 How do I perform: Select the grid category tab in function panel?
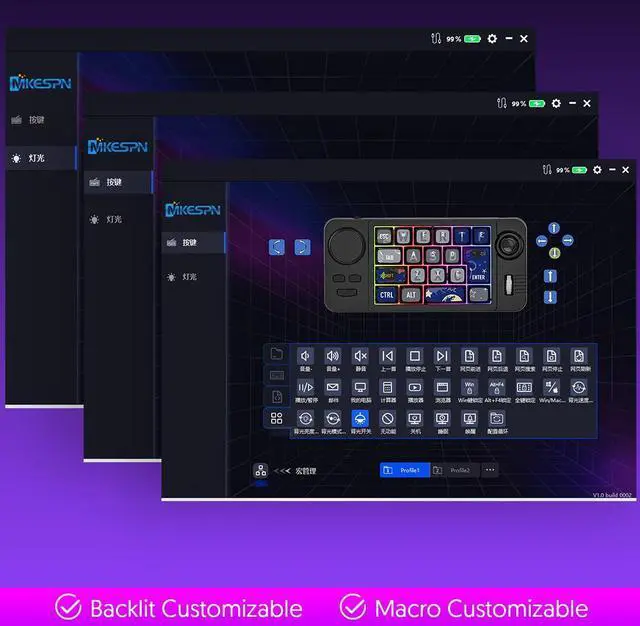point(277,418)
